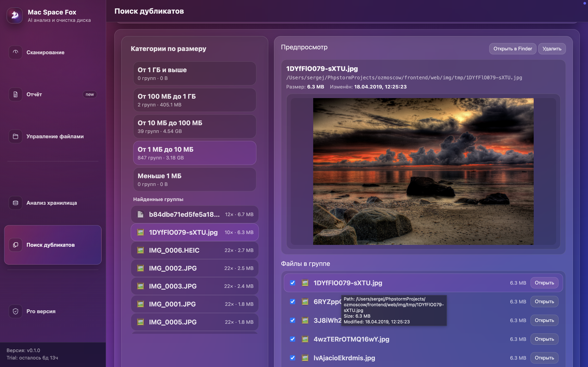This screenshot has width=588, height=367.
Task: Click the Управление файлами folder icon
Action: point(16,136)
